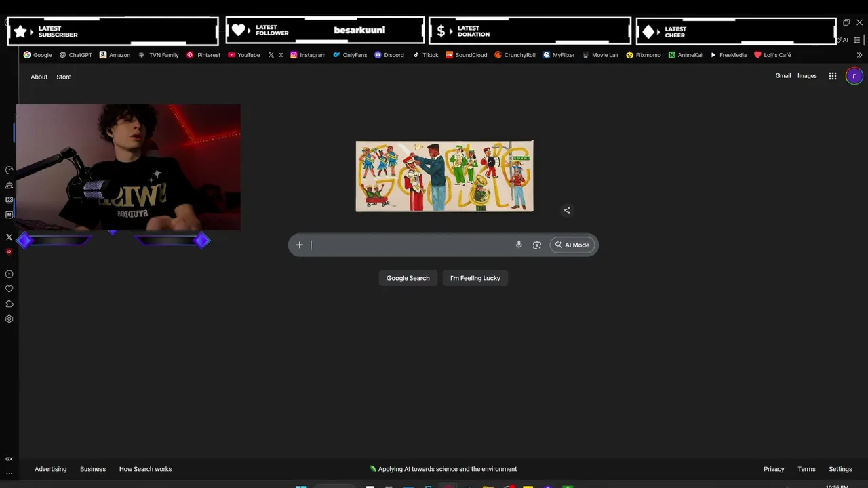
Task: Click the Google Search button
Action: point(408,278)
